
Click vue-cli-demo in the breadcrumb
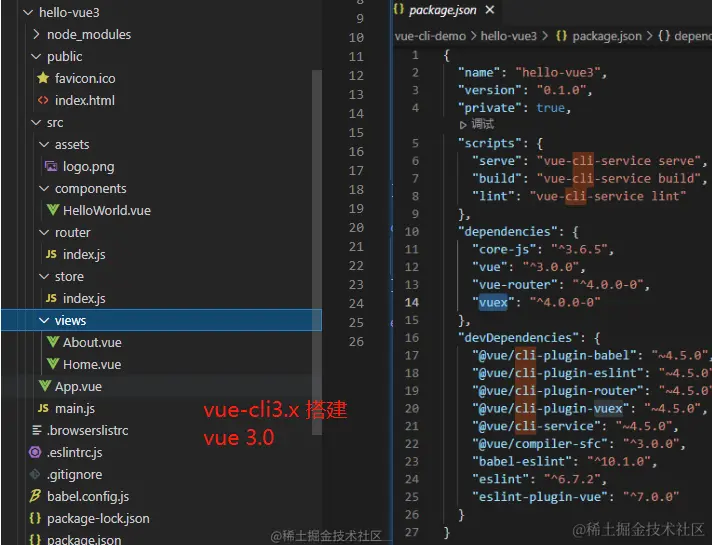pyautogui.click(x=430, y=36)
